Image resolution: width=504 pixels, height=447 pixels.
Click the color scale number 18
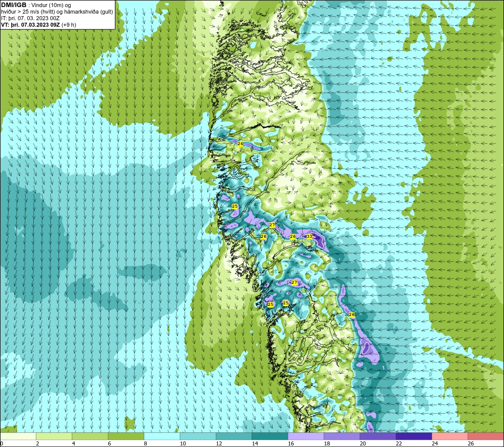(x=327, y=443)
